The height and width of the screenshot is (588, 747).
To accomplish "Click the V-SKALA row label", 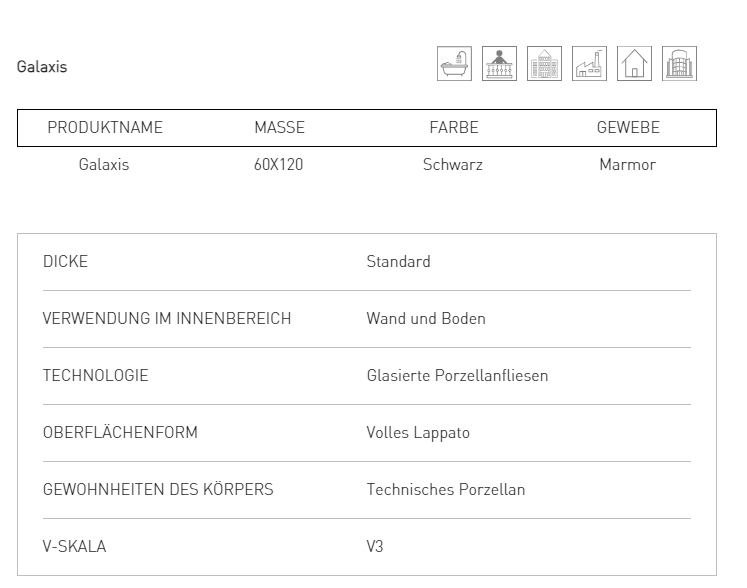I will click(74, 547).
